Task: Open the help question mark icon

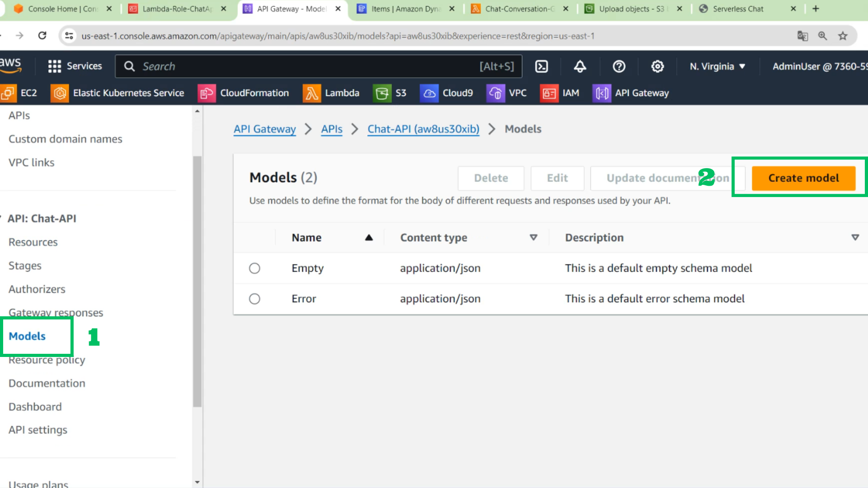Action: click(x=619, y=66)
